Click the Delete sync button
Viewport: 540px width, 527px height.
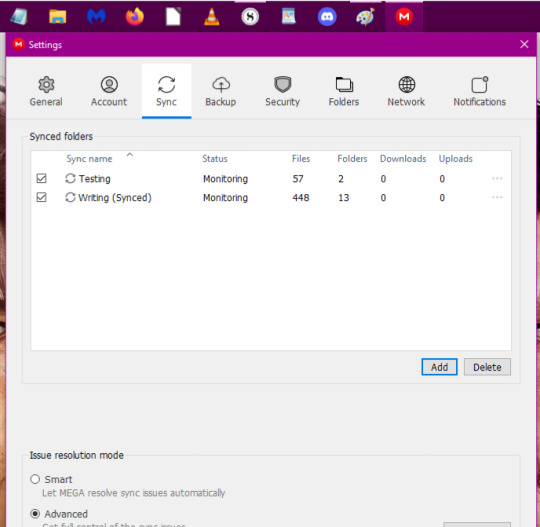tap(487, 367)
